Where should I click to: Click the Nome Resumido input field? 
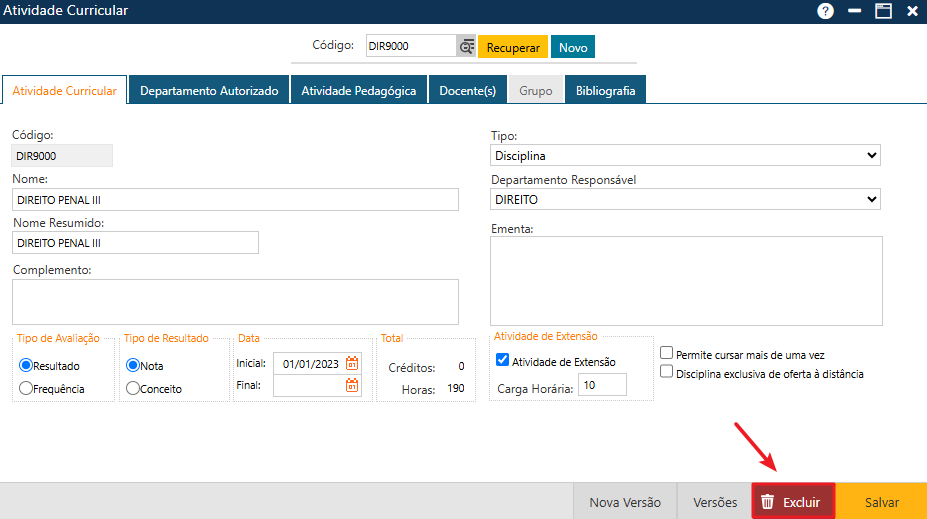tap(135, 243)
